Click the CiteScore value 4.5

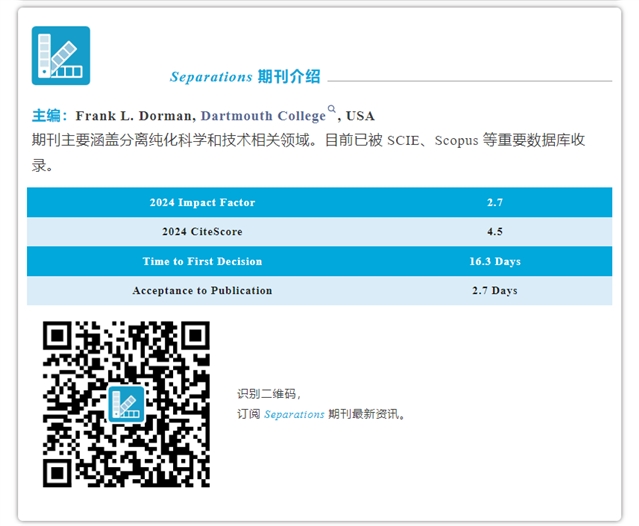494,232
